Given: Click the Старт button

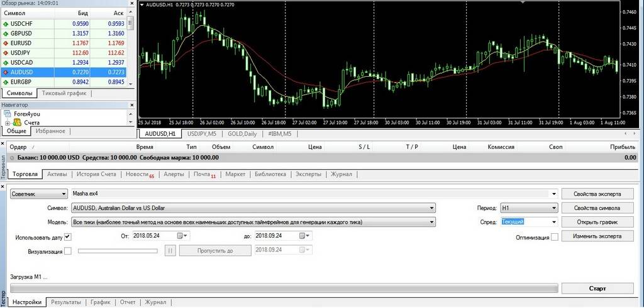Looking at the screenshot, I should (x=597, y=289).
